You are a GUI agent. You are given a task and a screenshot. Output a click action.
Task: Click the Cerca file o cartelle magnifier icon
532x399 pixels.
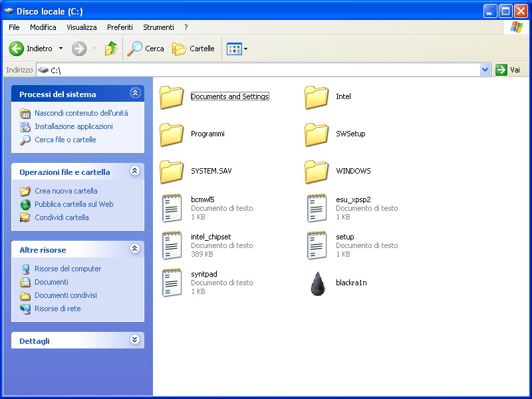click(x=25, y=140)
